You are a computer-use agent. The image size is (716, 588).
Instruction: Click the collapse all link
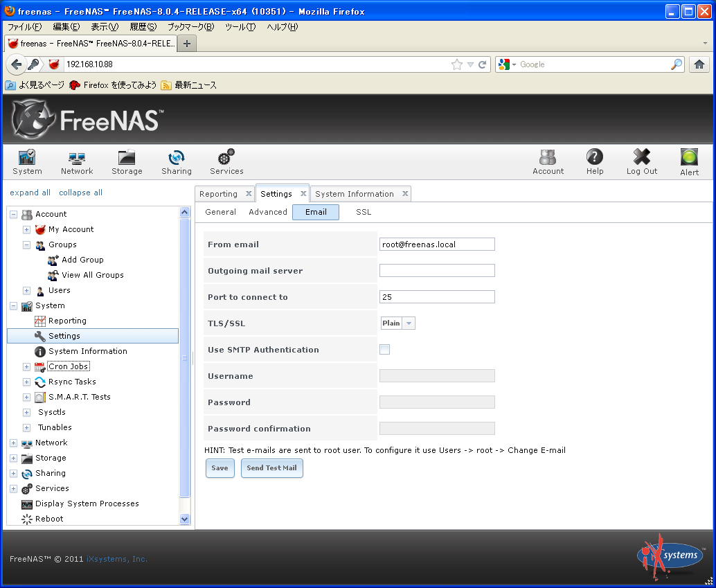coord(80,193)
